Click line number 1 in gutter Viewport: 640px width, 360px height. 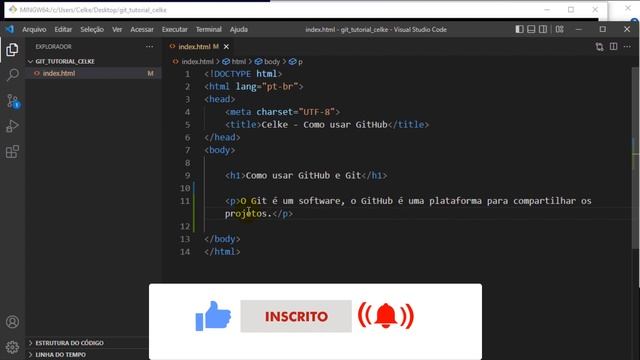click(x=187, y=74)
